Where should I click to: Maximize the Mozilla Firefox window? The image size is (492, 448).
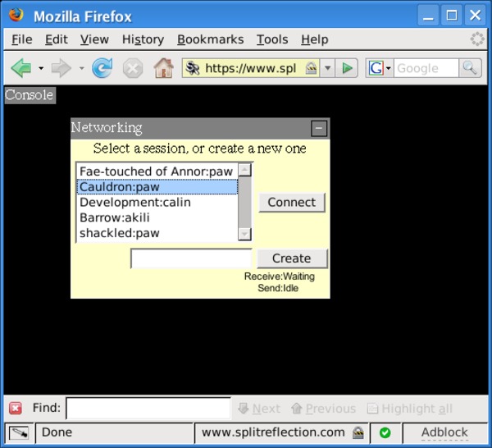coord(451,16)
